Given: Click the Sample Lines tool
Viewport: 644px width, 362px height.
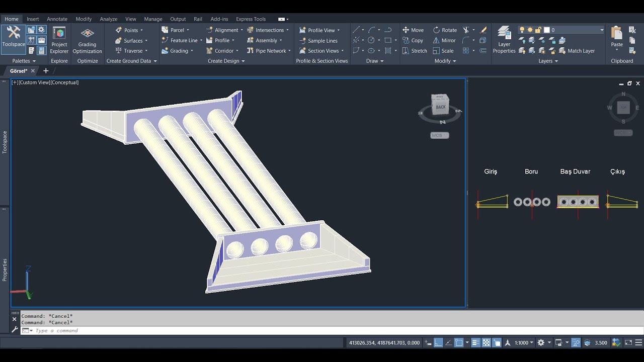Looking at the screenshot, I should (318, 41).
